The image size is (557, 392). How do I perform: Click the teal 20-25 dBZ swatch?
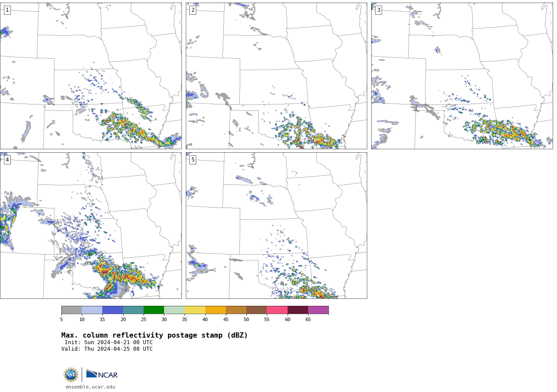[133, 310]
